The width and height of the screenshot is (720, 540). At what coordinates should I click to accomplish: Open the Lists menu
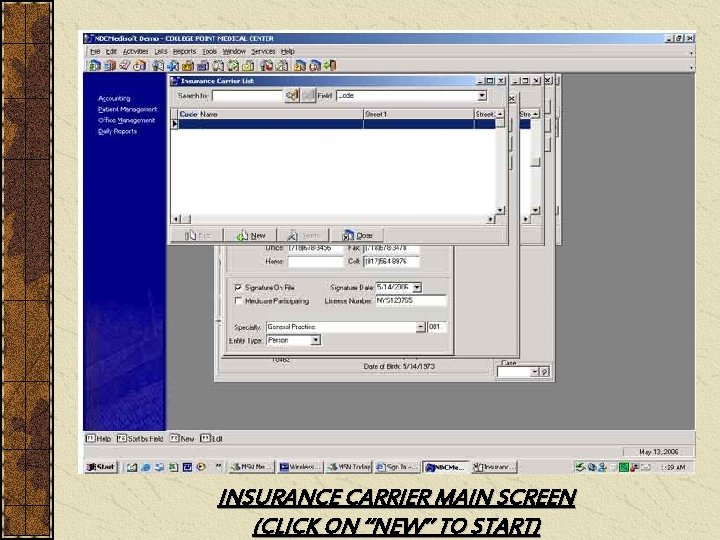(x=161, y=51)
